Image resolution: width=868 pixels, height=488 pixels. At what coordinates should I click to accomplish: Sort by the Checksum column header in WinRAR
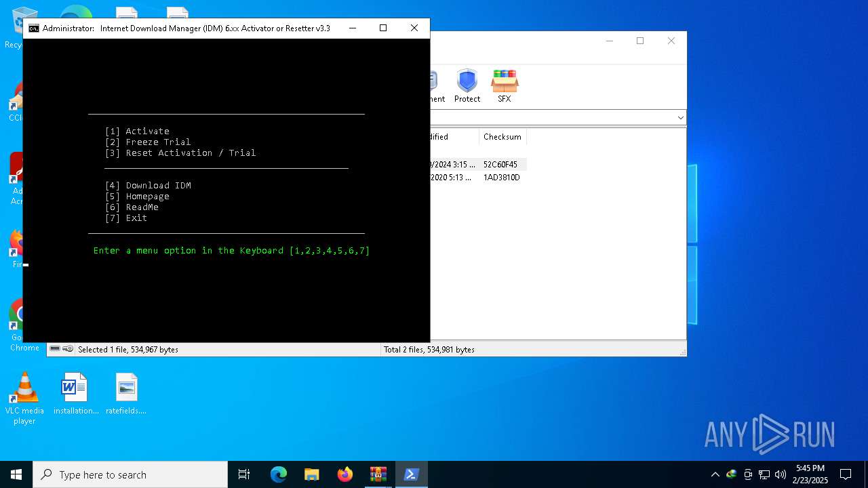click(502, 137)
